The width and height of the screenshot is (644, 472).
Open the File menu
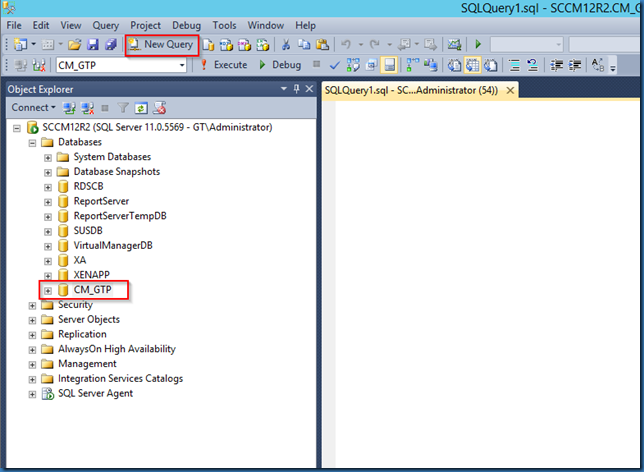coord(14,25)
